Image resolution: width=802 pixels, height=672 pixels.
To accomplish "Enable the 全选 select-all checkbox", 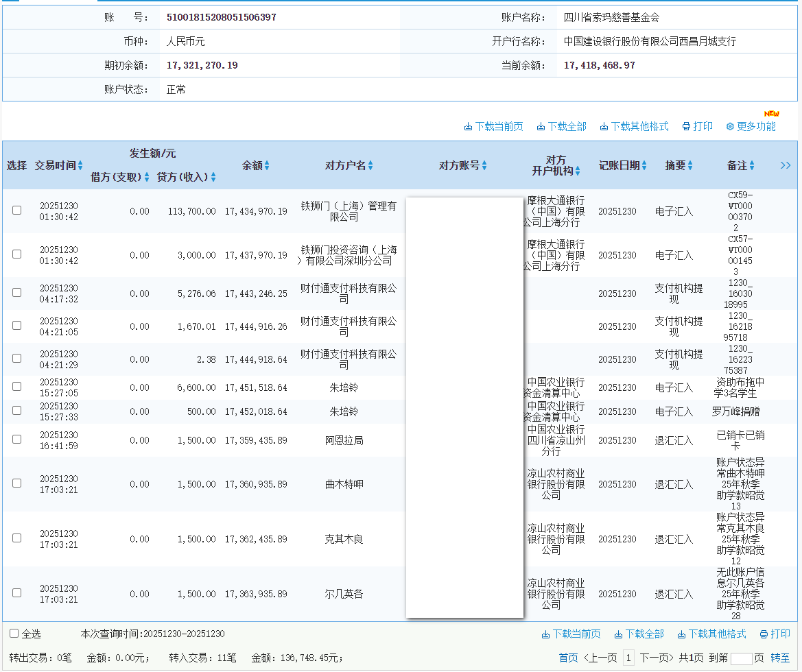I will (x=14, y=633).
